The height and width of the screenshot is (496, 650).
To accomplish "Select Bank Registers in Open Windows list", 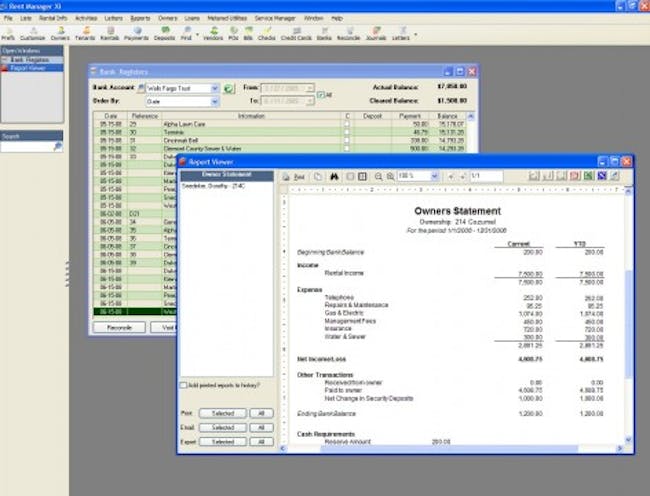I will [x=32, y=60].
